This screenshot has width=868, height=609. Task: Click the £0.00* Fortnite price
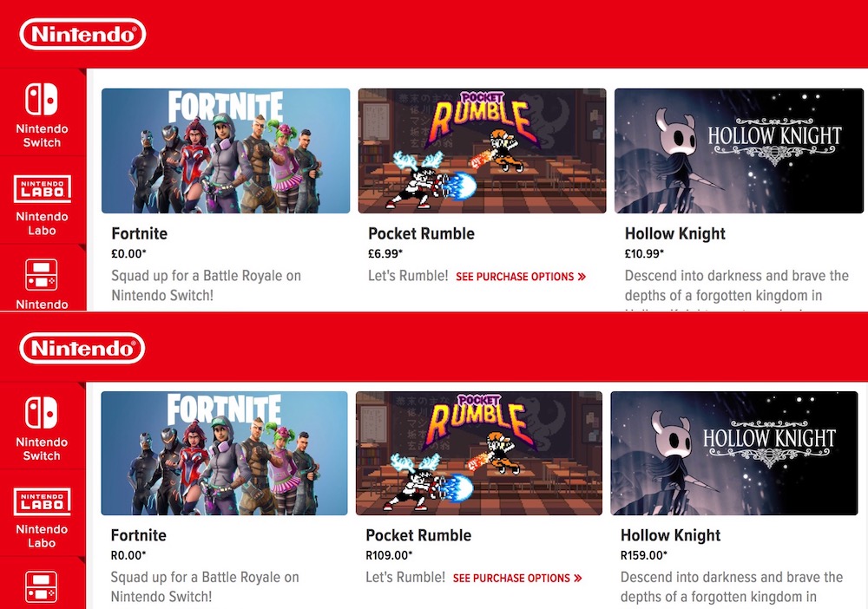pyautogui.click(x=129, y=254)
